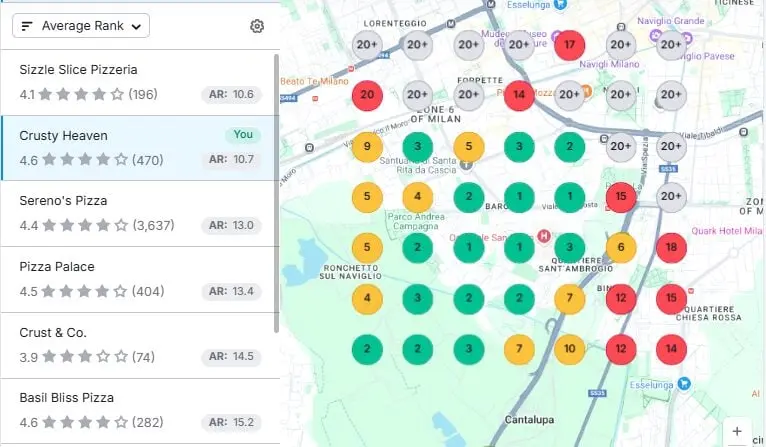The height and width of the screenshot is (447, 766).
Task: Click the AR: 14.5 badge
Action: (231, 357)
